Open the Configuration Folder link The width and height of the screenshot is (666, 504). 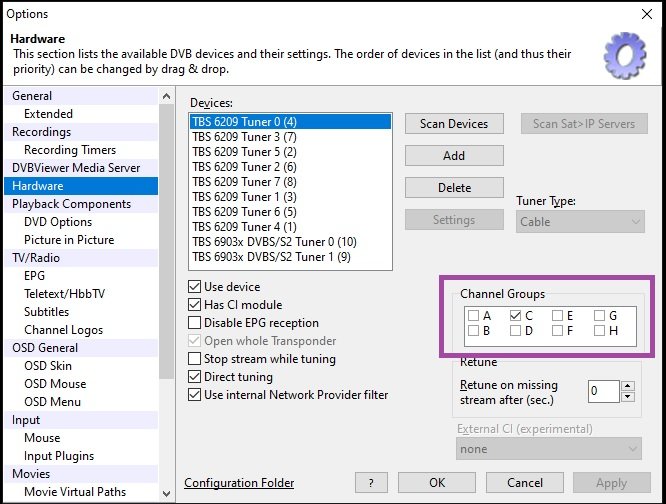click(x=239, y=483)
